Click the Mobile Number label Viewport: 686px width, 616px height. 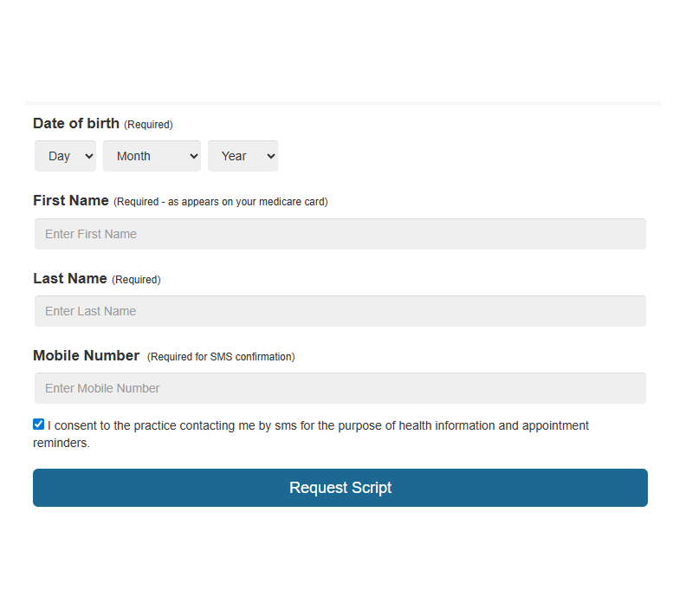tap(86, 355)
